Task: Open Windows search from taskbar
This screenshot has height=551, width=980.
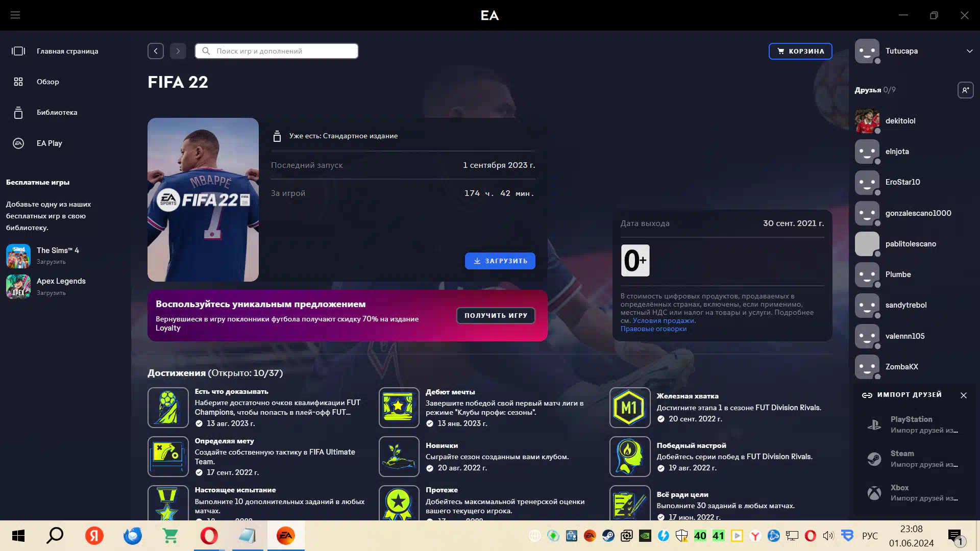Action: [55, 536]
